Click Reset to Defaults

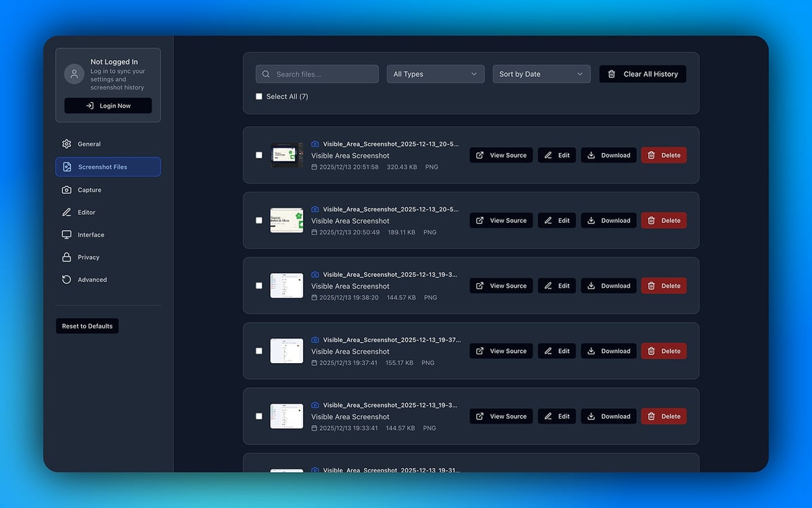(87, 326)
